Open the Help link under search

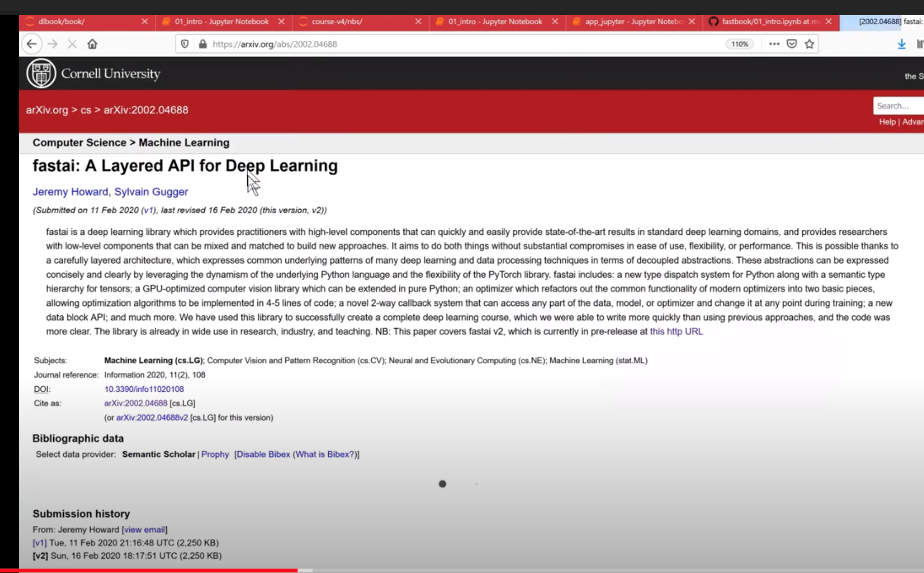[887, 121]
